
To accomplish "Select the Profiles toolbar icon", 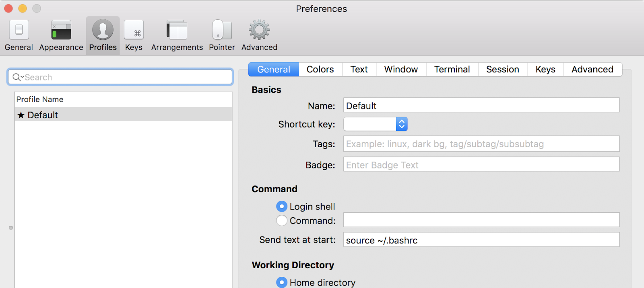I will [103, 30].
